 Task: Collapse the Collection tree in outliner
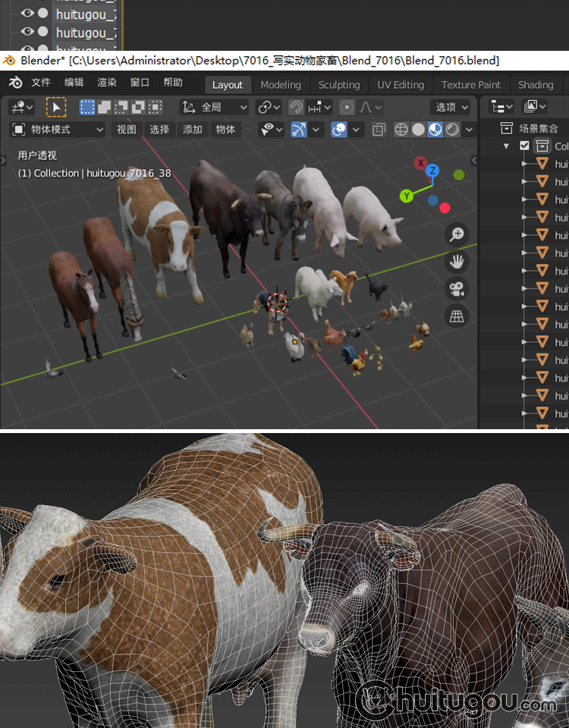(506, 146)
